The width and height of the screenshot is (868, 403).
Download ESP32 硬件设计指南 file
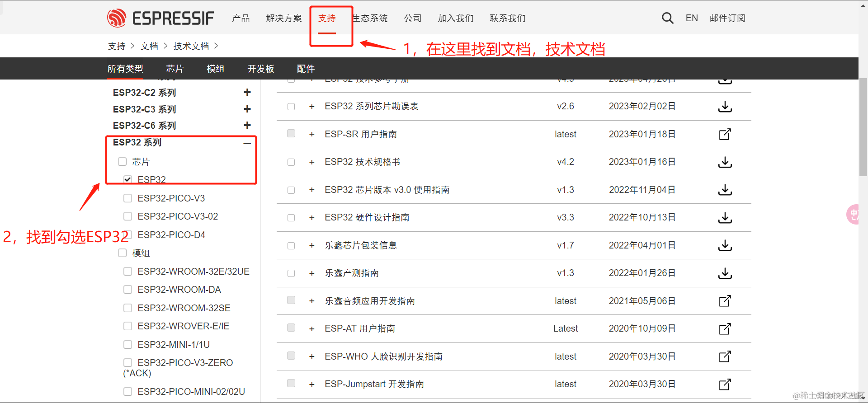point(725,218)
